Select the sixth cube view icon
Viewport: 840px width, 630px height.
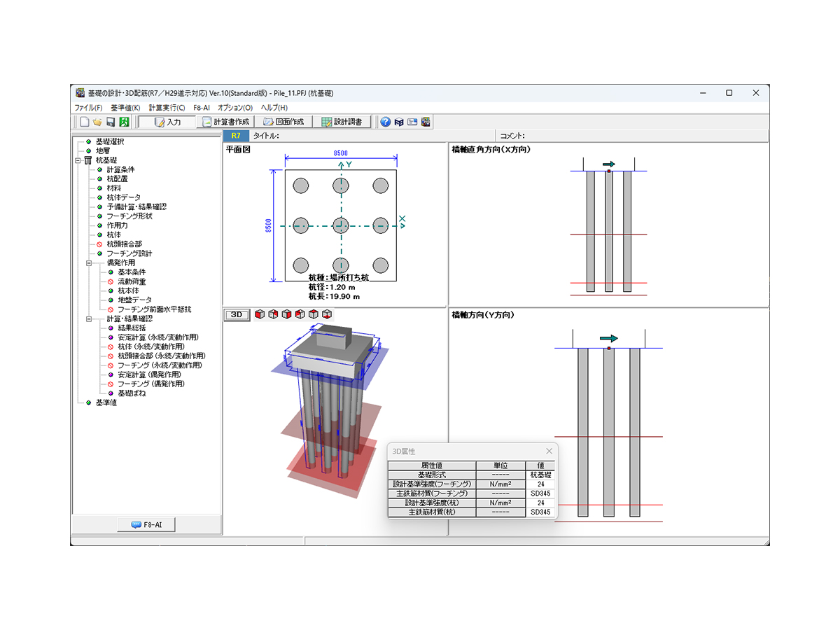pos(326,314)
